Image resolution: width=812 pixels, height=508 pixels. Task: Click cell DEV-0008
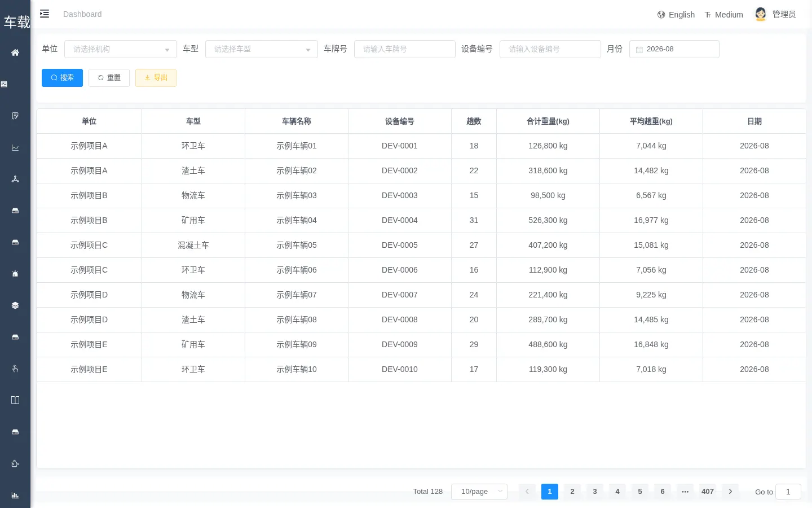400,319
